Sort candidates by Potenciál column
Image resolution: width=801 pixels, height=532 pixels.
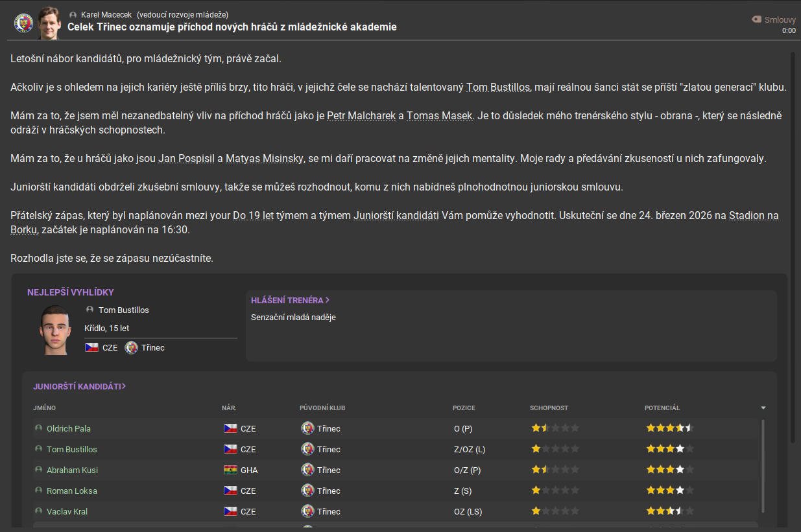click(662, 408)
